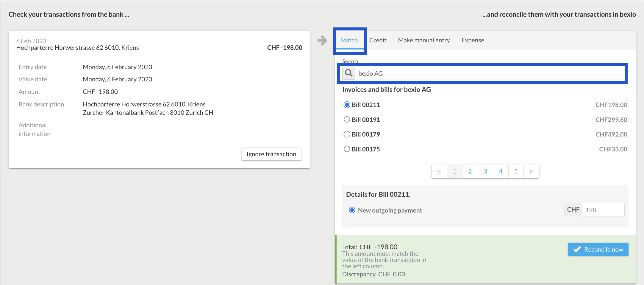Jump to page 3 of bills

[x=485, y=171]
